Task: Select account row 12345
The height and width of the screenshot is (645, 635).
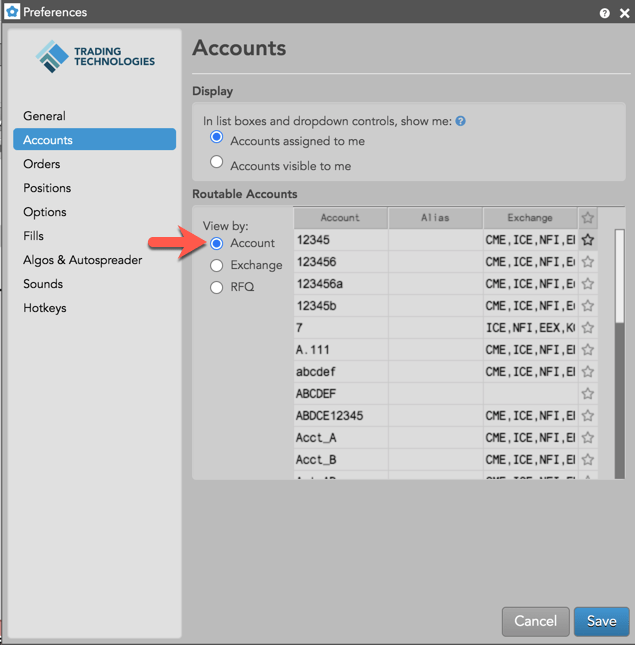Action: (445, 240)
